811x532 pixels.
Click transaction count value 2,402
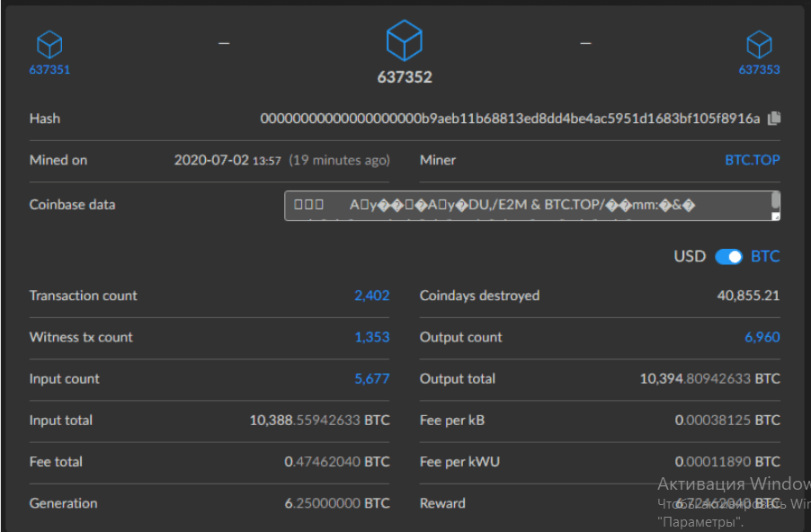coord(371,296)
